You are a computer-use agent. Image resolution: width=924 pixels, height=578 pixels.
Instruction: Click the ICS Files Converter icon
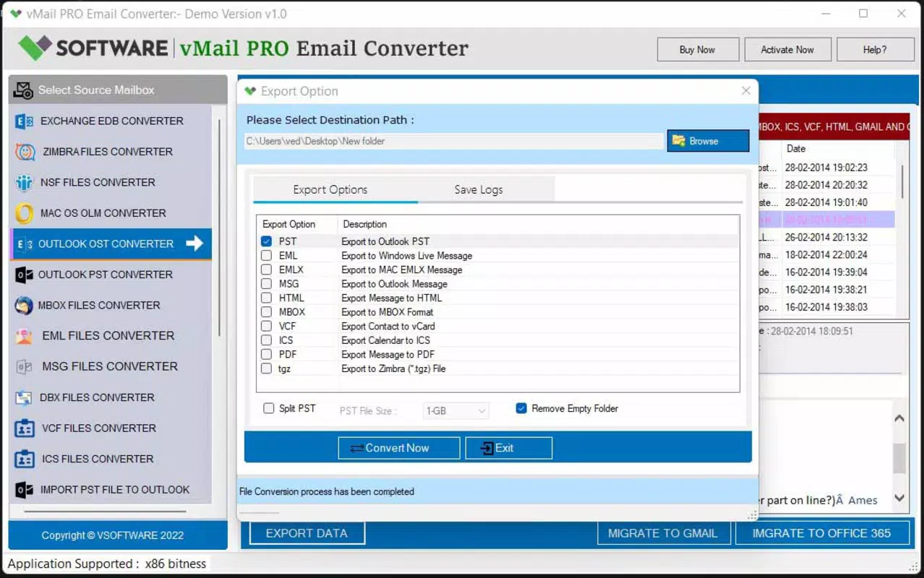(25, 459)
